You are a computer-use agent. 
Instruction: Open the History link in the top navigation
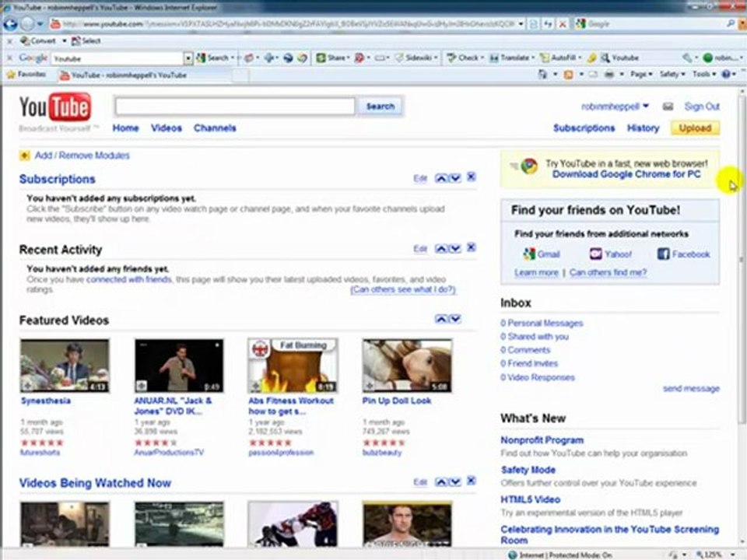[x=644, y=128]
